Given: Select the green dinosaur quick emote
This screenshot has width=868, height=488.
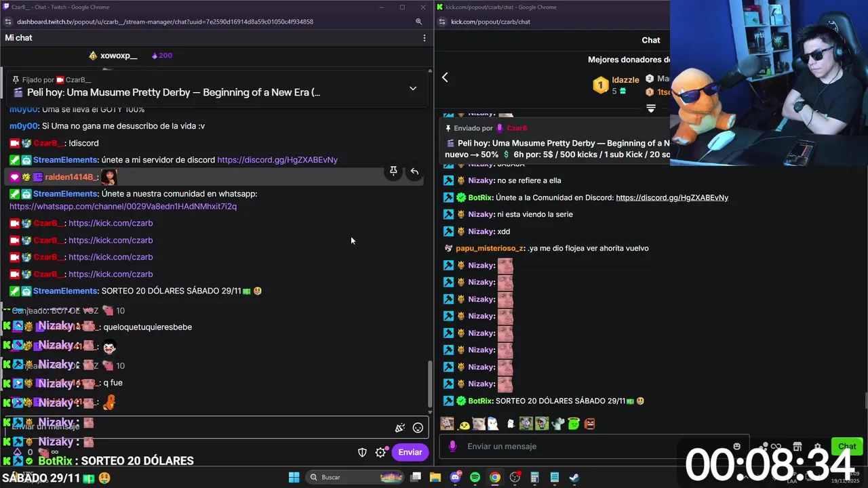Looking at the screenshot, I should point(558,424).
